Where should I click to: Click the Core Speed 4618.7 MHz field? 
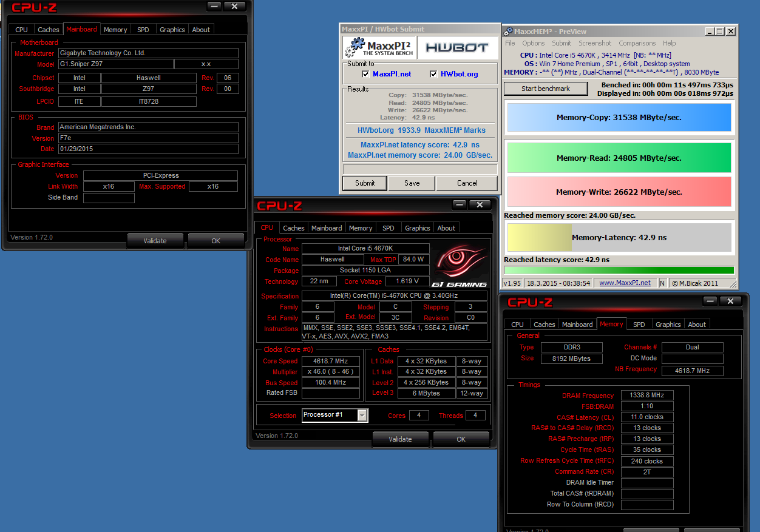[330, 361]
